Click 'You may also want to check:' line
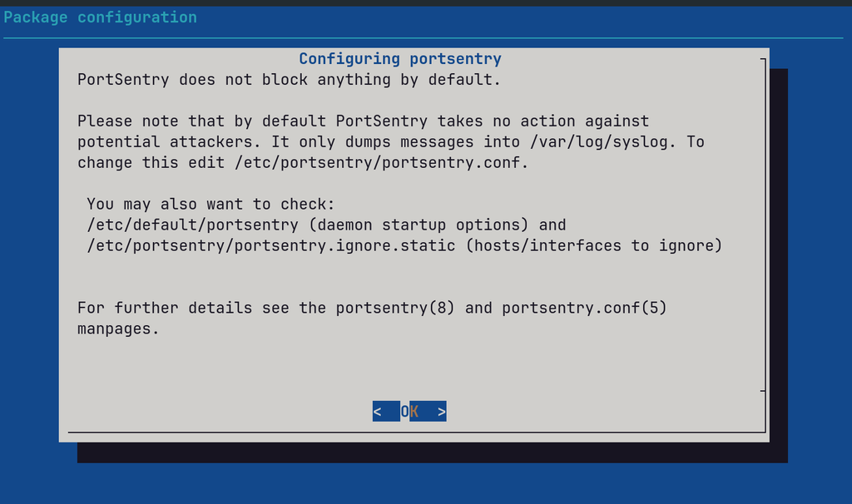 [211, 205]
